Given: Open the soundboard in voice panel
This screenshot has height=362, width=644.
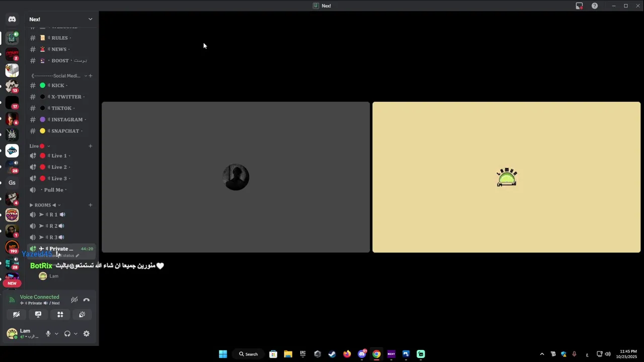Looking at the screenshot, I should click(82, 314).
